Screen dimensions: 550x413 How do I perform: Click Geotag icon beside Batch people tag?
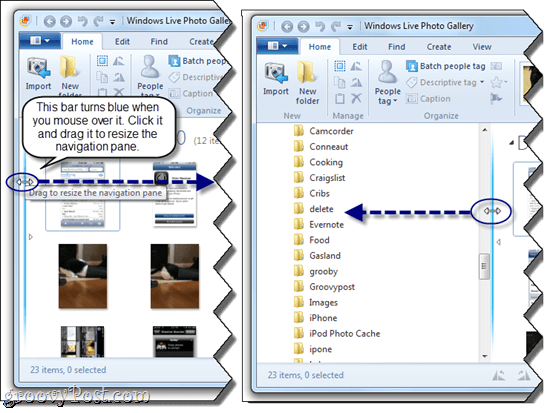(x=496, y=66)
